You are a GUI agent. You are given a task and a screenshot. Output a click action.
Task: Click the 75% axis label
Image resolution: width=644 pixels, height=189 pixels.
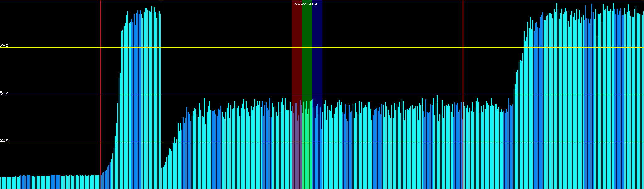point(4,46)
